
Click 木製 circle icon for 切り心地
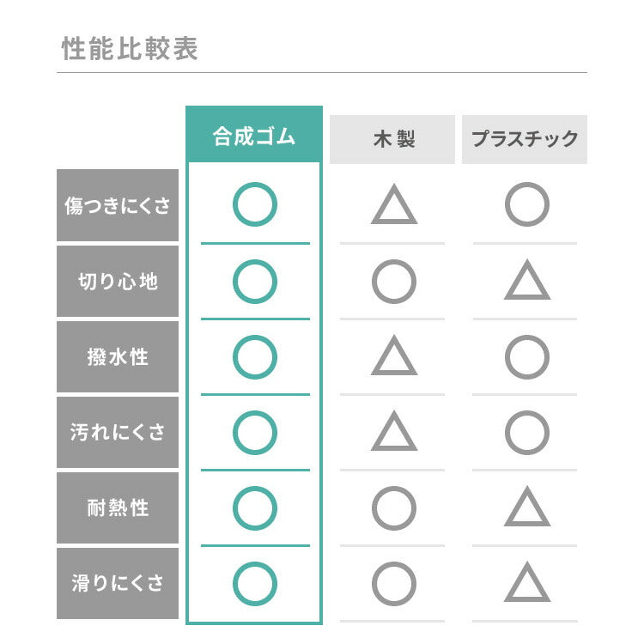tap(393, 281)
